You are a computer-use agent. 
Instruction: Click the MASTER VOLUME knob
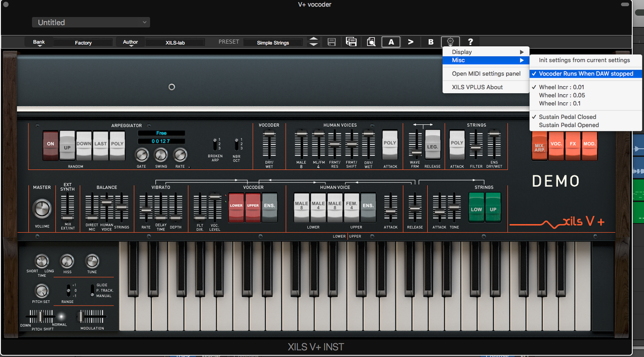click(x=42, y=208)
